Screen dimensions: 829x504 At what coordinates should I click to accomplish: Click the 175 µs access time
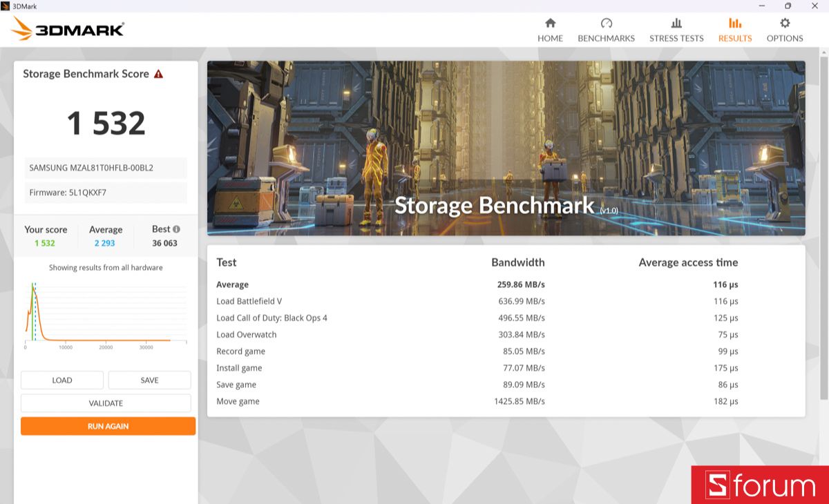point(725,368)
